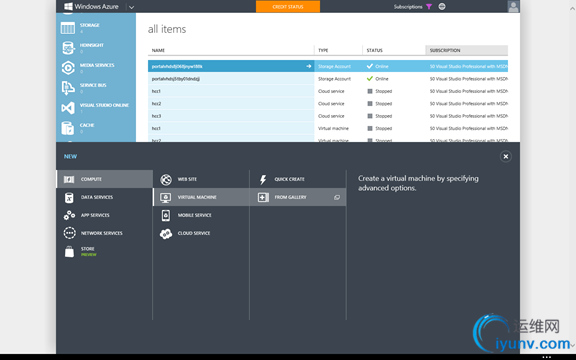Screen dimensions: 576x360
Task: Click the Online status of selected storage account
Action: click(x=378, y=66)
